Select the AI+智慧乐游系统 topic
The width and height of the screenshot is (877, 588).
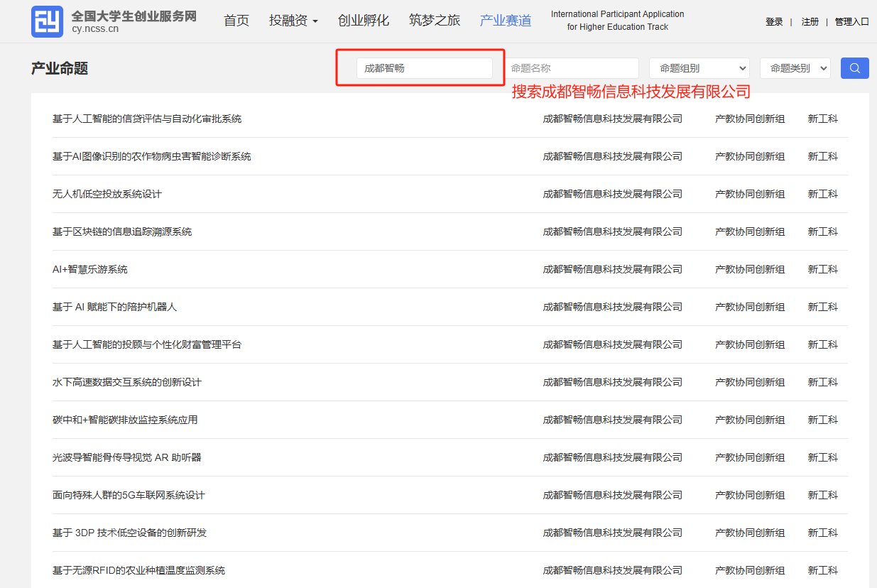[90, 269]
